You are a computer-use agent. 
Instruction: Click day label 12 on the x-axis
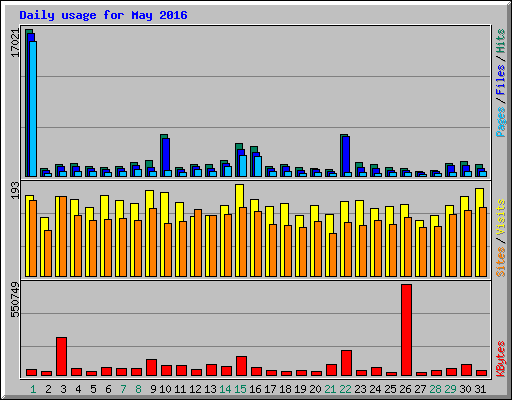[x=195, y=389]
